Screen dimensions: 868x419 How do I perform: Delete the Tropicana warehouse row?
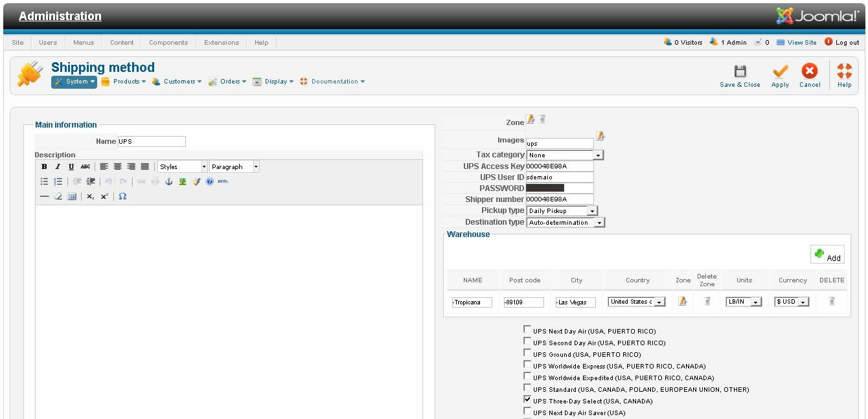[831, 301]
